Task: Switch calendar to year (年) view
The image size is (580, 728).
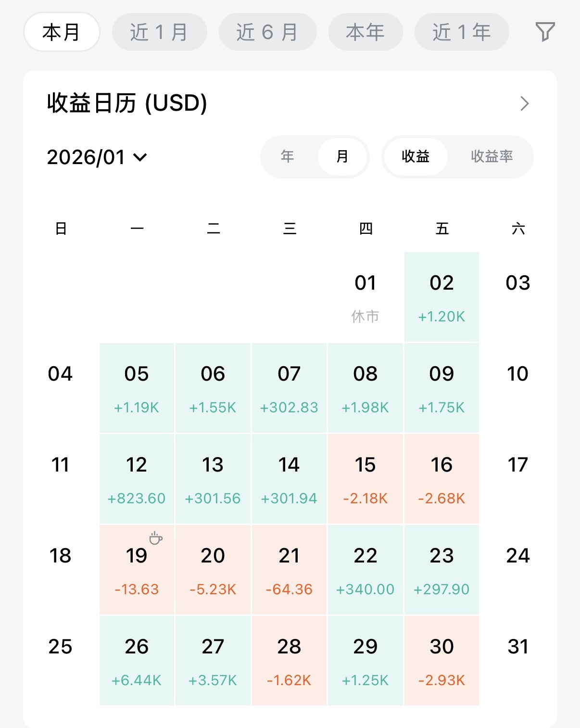Action: (x=287, y=156)
